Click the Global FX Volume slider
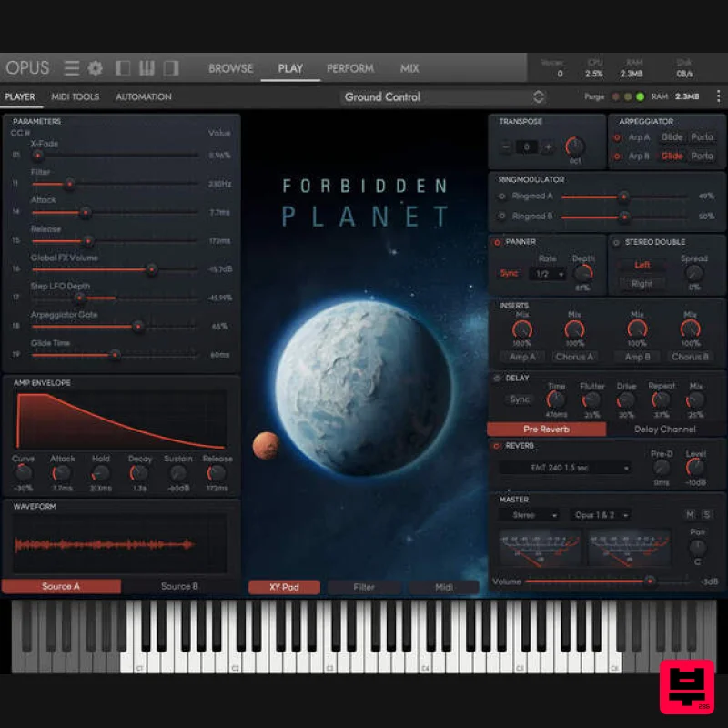This screenshot has height=728, width=728. click(116, 269)
